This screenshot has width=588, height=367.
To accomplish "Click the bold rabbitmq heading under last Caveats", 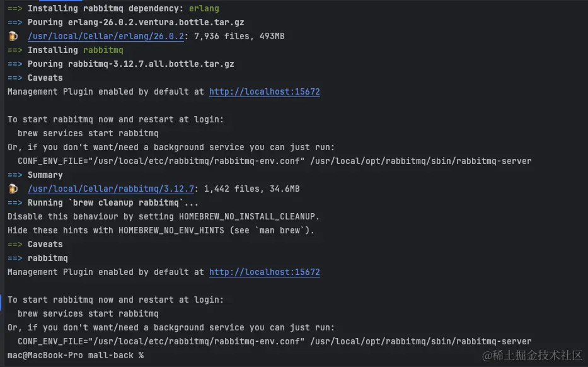I will pyautogui.click(x=47, y=258).
